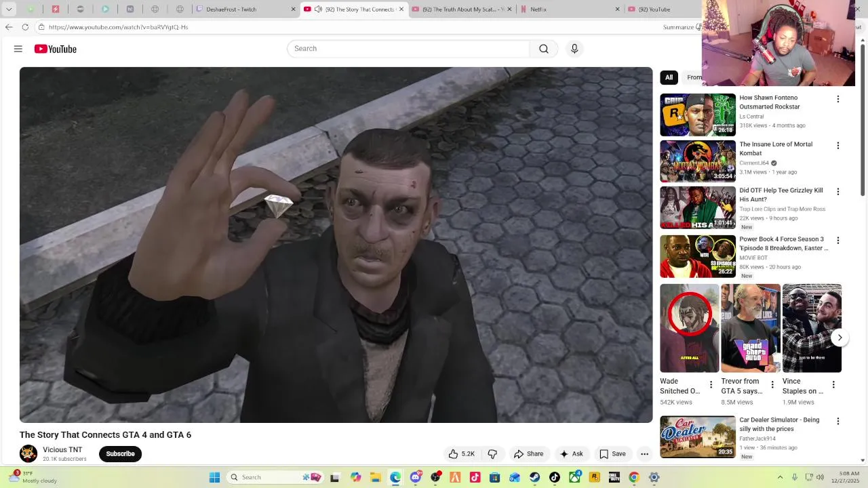Start voice search with microphone icon
Image resolution: width=868 pixels, height=488 pixels.
click(x=574, y=49)
